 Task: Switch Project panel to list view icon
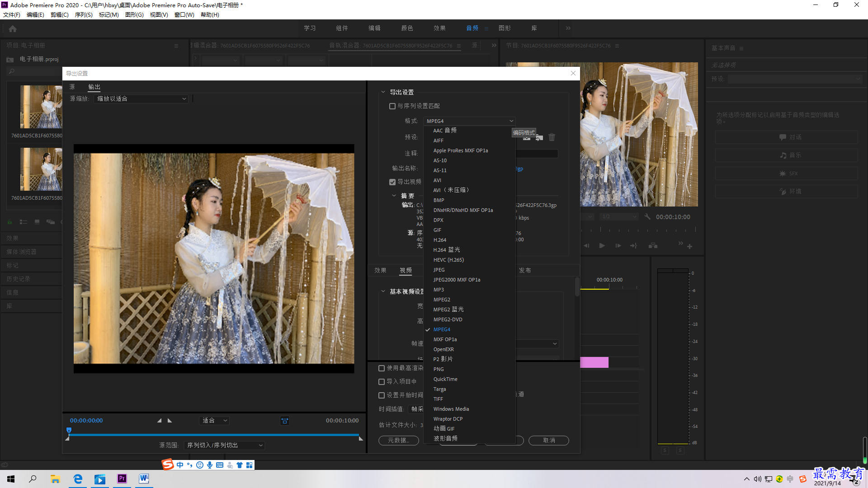click(x=24, y=222)
